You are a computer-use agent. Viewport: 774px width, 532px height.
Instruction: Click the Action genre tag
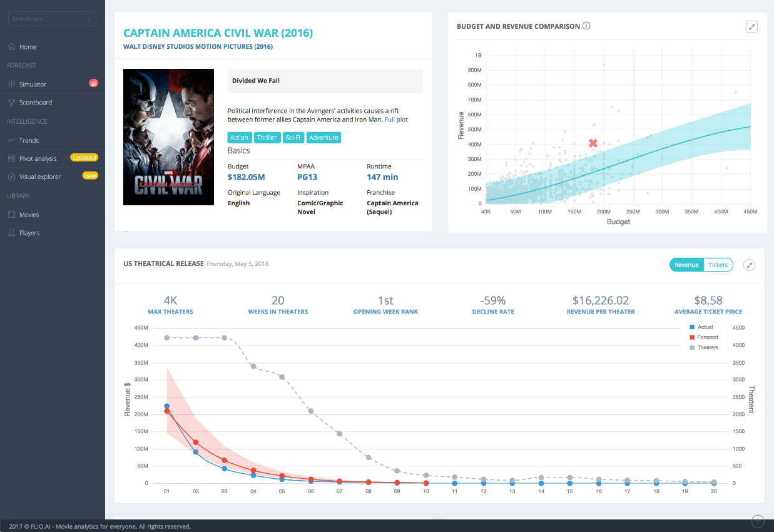[239, 138]
